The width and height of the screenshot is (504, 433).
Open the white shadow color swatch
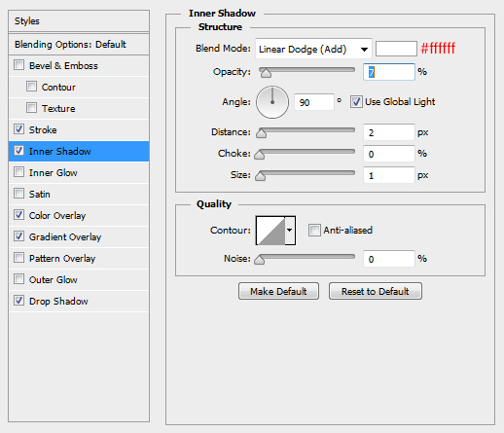coord(396,49)
